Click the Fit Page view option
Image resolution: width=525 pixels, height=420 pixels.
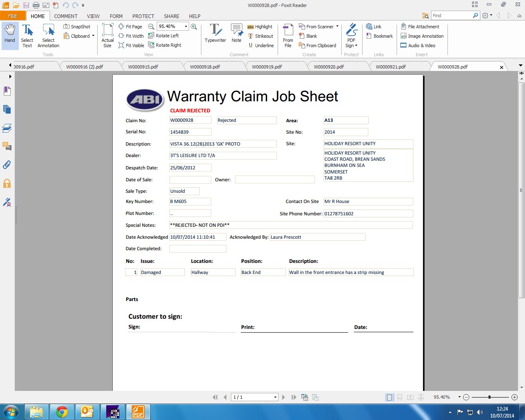point(130,27)
